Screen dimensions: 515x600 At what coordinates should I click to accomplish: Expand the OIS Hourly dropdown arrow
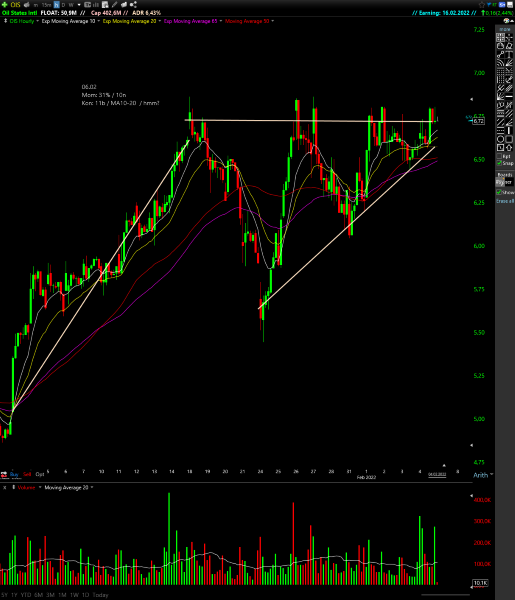[37, 21]
